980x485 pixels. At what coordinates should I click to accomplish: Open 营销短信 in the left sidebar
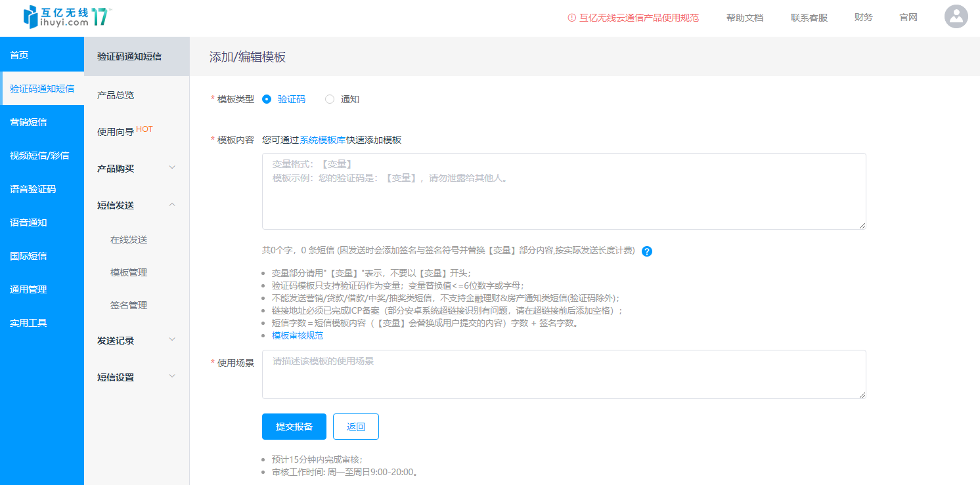coord(28,122)
